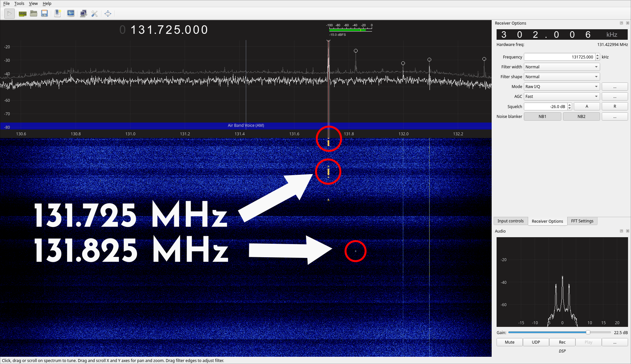This screenshot has width=631, height=364.
Task: Add a new bookmark via the toolbar
Action: [58, 13]
